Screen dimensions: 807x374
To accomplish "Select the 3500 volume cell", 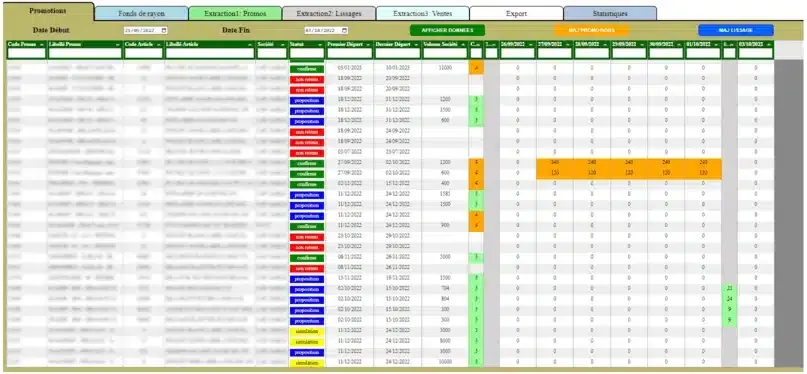I will pos(445,110).
